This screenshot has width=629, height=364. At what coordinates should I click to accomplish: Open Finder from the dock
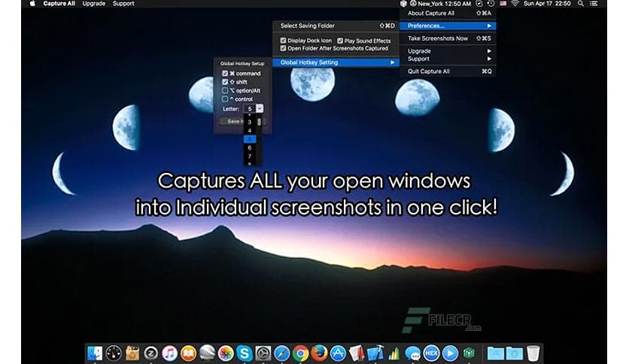95,353
